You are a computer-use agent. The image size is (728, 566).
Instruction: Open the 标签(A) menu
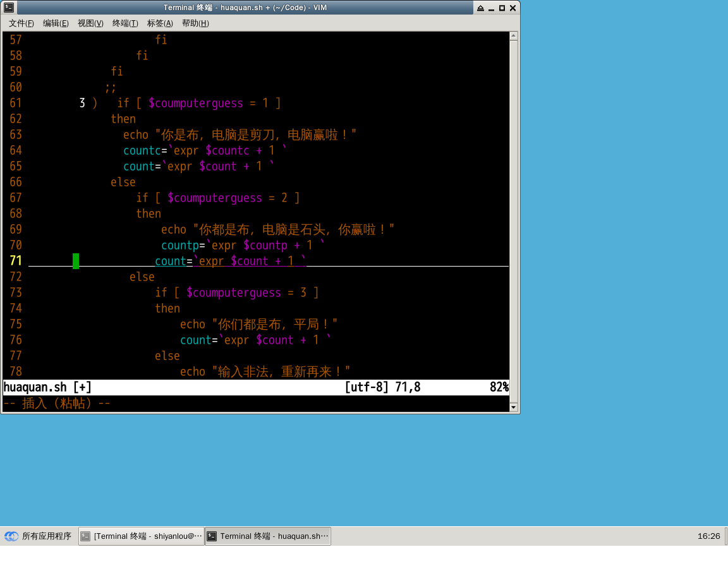[160, 23]
